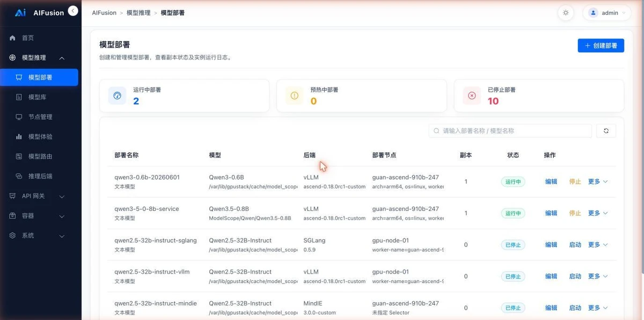Open 更多 menu for qwen2.5-32b-instruct-sglang
Screen dimensions: 644x320
coord(598,245)
